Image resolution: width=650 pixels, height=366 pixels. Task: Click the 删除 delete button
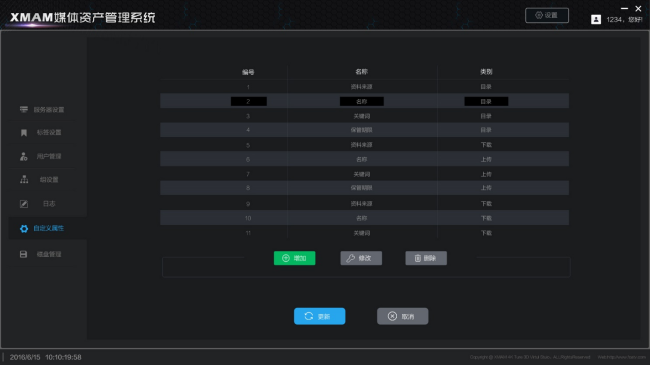[426, 258]
